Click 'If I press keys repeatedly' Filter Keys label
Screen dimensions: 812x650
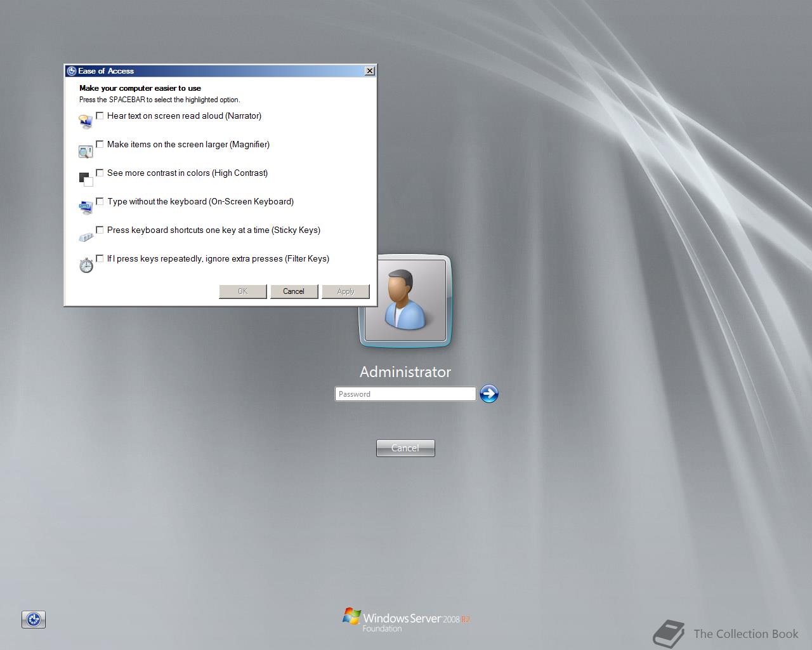[218, 259]
